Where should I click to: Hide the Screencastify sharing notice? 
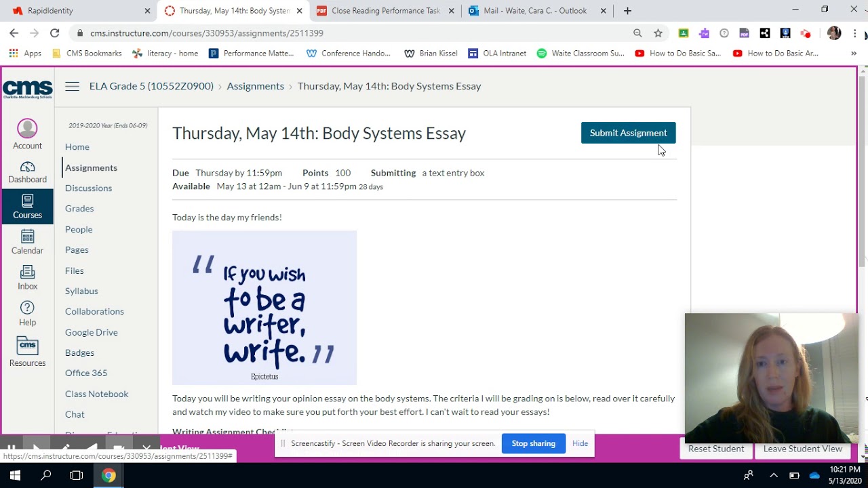click(580, 443)
